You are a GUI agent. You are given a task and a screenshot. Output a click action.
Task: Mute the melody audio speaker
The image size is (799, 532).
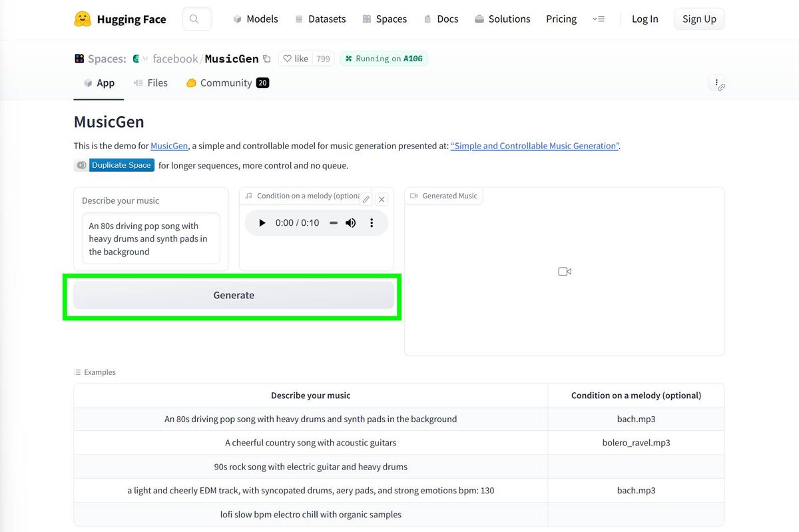[x=351, y=223]
